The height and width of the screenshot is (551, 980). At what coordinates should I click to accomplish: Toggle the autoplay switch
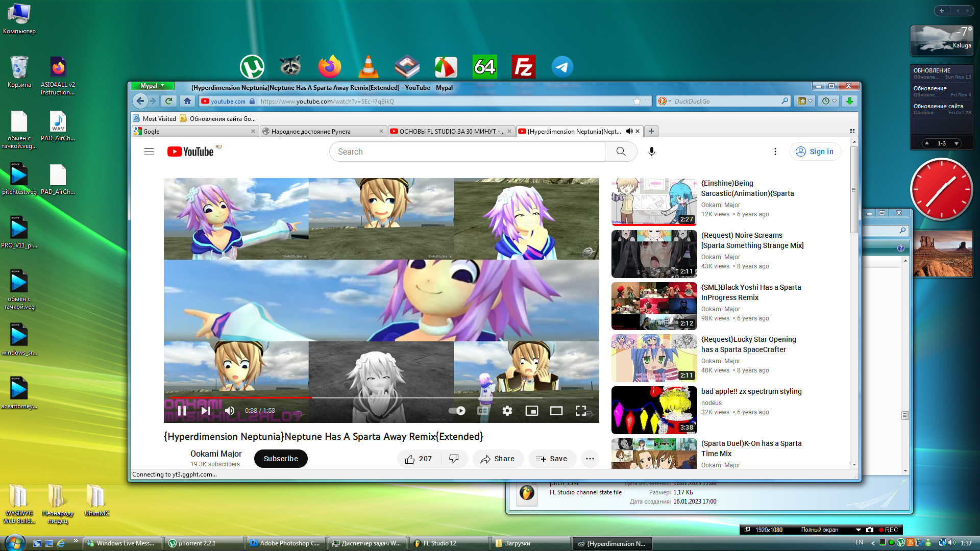[457, 411]
